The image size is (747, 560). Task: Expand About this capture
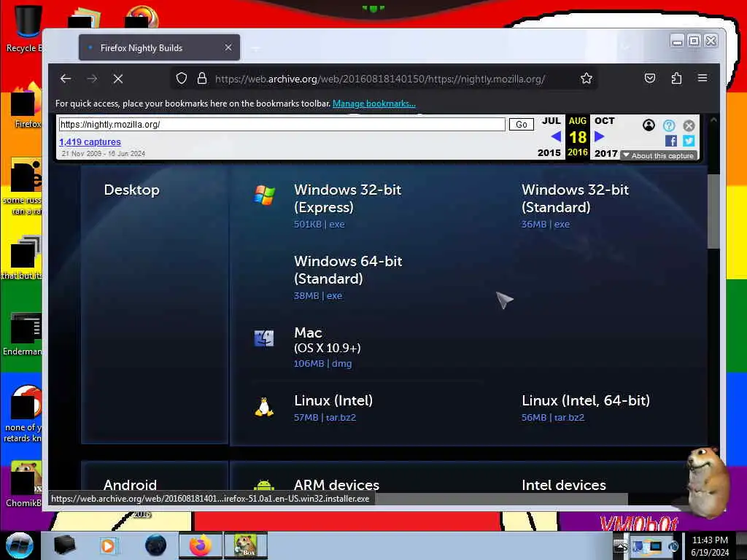coord(659,156)
